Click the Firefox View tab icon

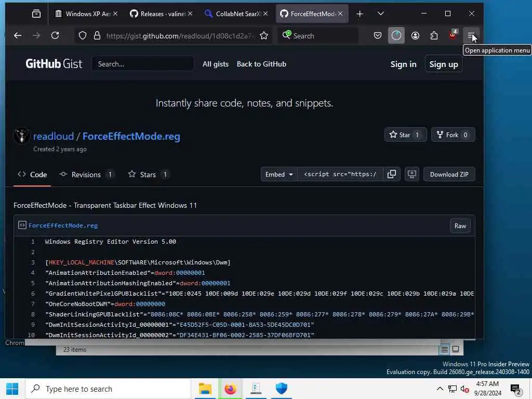point(36,14)
